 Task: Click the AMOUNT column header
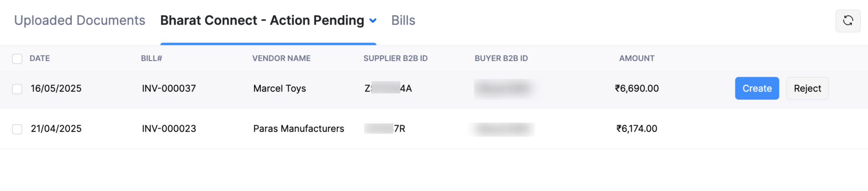coord(636,58)
